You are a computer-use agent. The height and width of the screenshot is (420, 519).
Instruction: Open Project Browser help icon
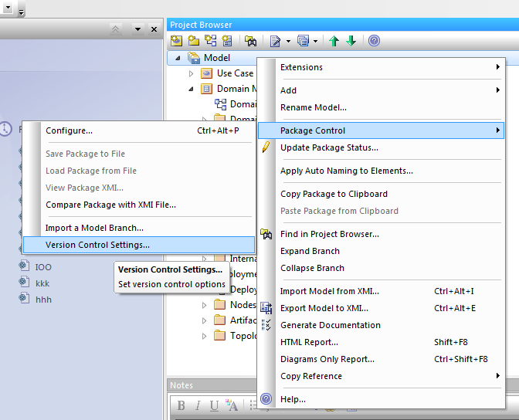(374, 41)
